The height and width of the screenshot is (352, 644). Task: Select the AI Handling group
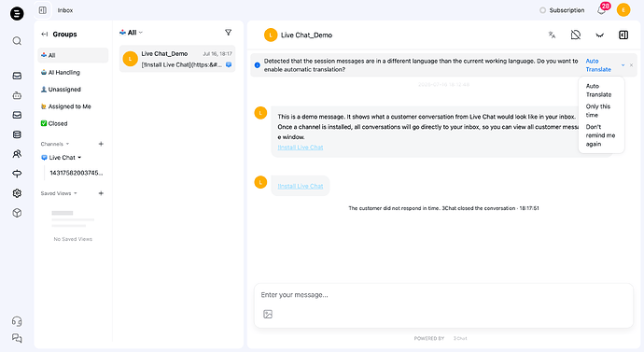pyautogui.click(x=73, y=72)
